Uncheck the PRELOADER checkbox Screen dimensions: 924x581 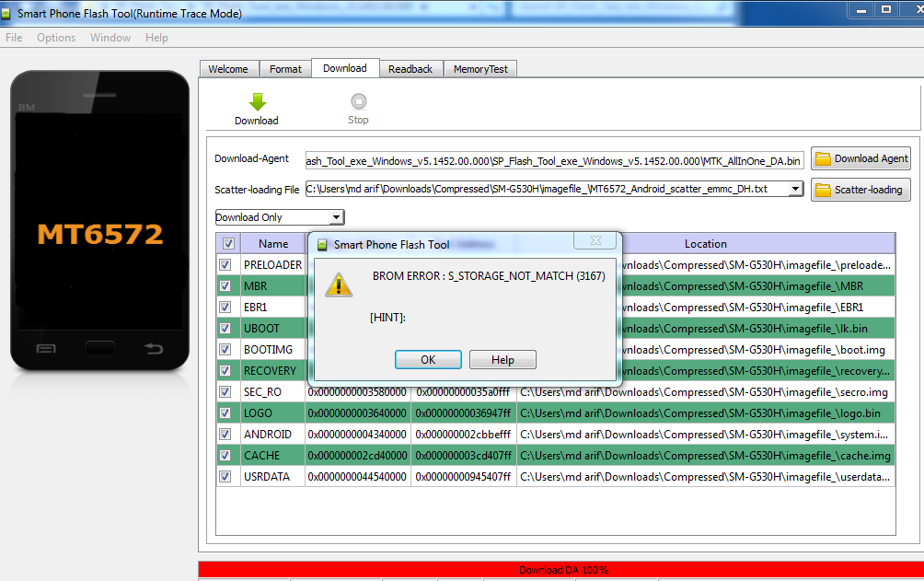click(225, 264)
